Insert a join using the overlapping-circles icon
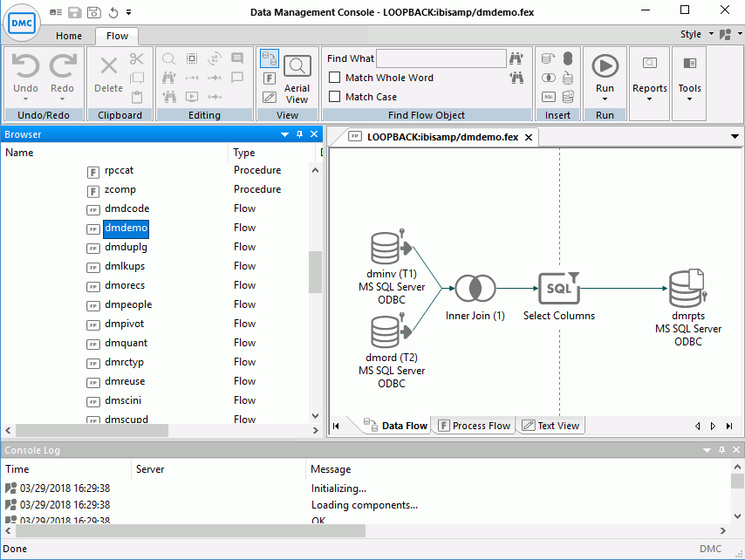Image resolution: width=745 pixels, height=560 pixels. [x=549, y=78]
